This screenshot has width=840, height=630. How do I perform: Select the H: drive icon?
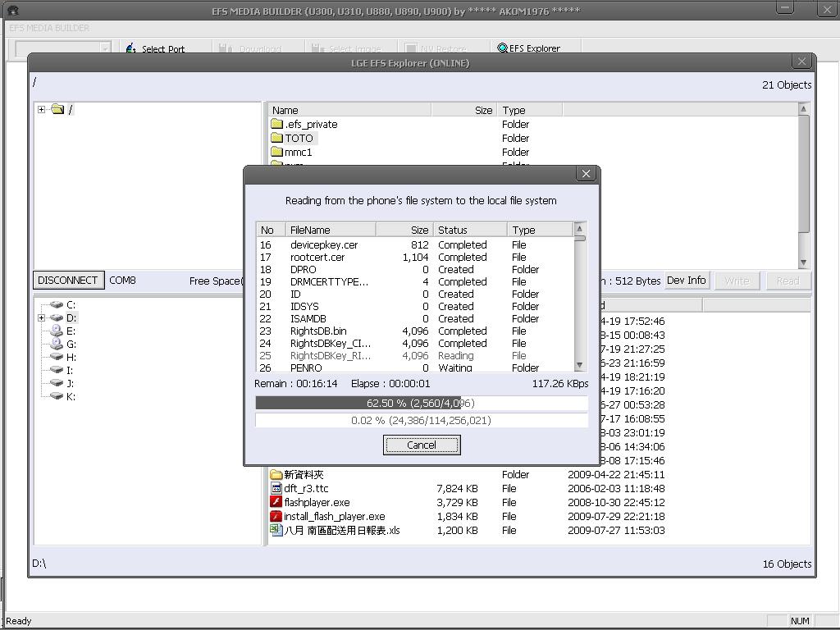click(57, 357)
